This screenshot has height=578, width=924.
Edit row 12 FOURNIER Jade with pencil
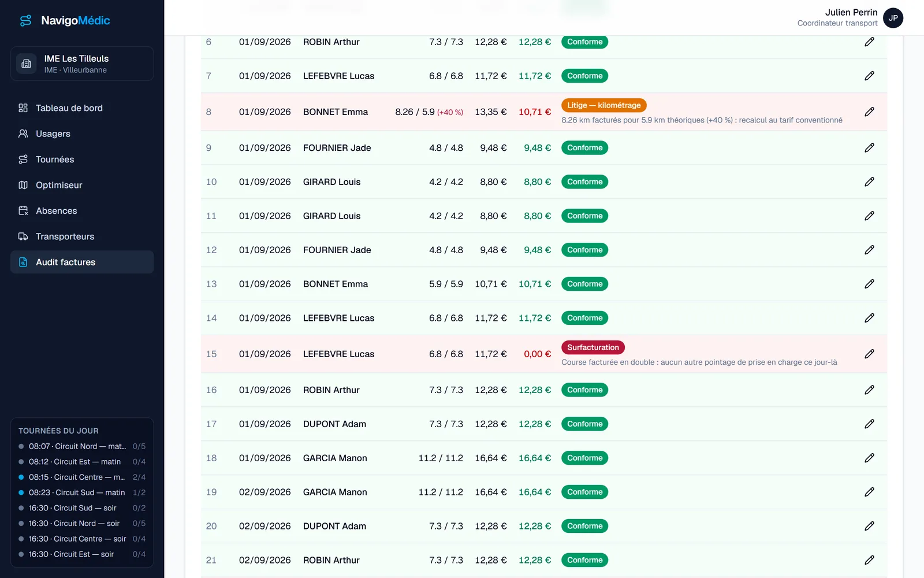coord(869,250)
